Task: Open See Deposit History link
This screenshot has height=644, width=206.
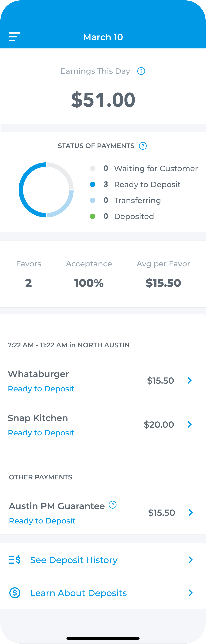Action: 74,560
